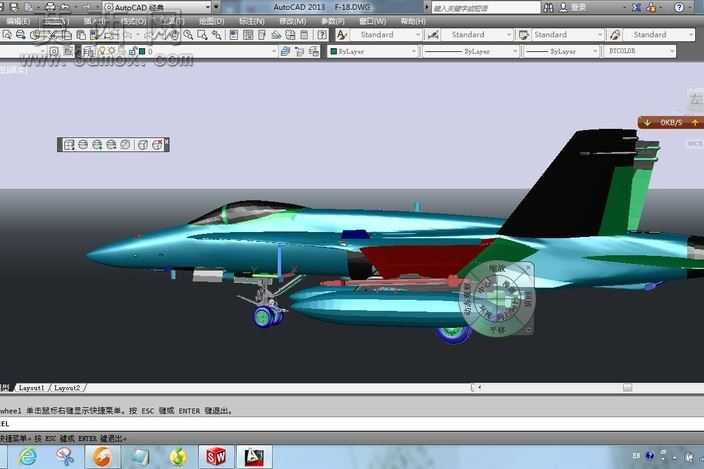The image size is (704, 469).
Task: Open the Sheet Set Manager icon
Action: 277,35
